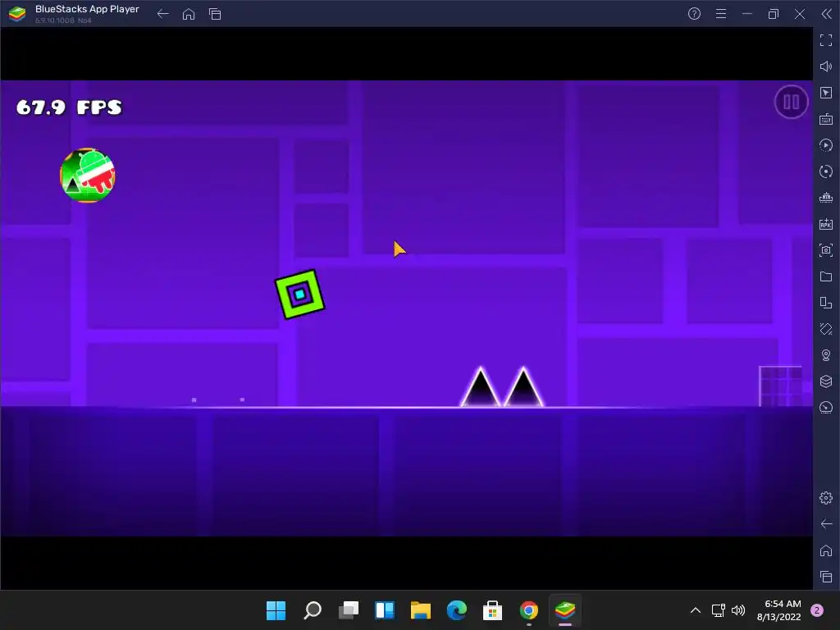Open Microsoft Store from taskbar
The image size is (840, 630).
pyautogui.click(x=492, y=610)
